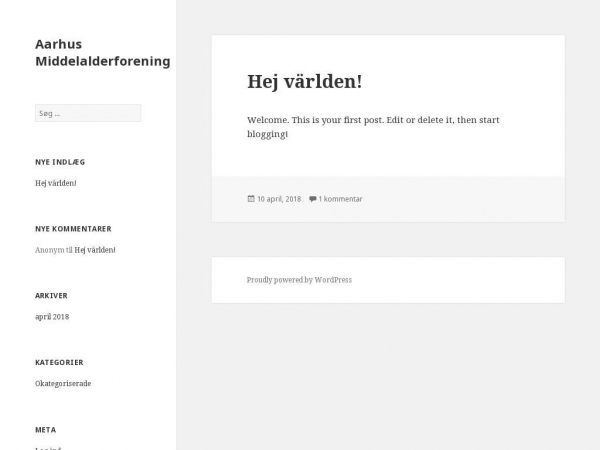Image resolution: width=600 pixels, height=450 pixels.
Task: Open the april 2018 archive link
Action: [x=52, y=317]
